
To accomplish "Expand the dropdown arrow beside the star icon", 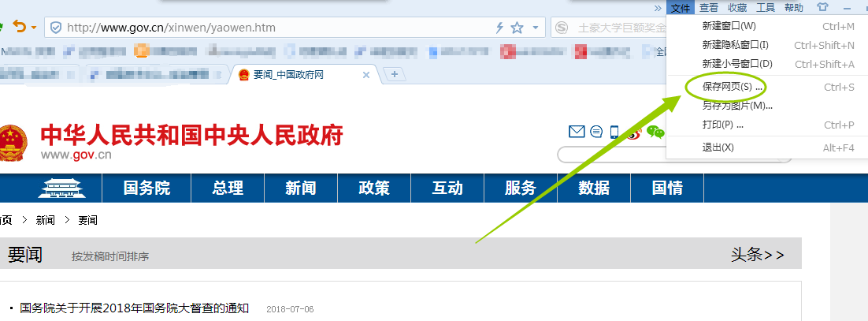I will coord(536,28).
